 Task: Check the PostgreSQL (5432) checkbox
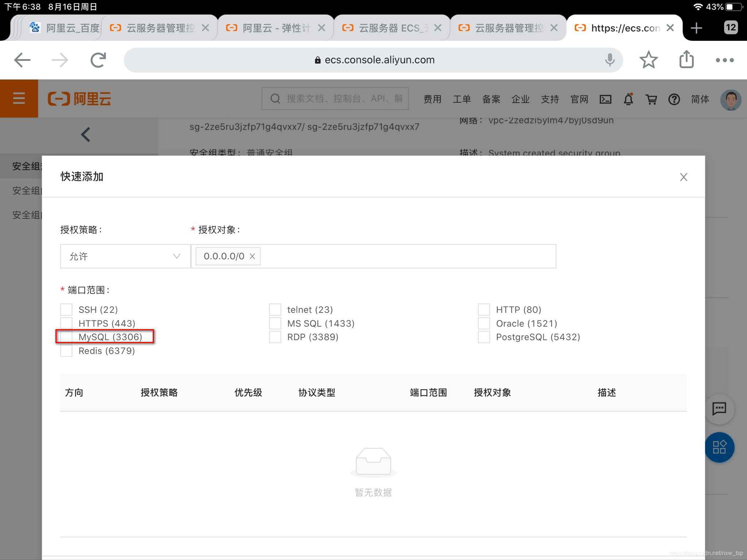(484, 337)
